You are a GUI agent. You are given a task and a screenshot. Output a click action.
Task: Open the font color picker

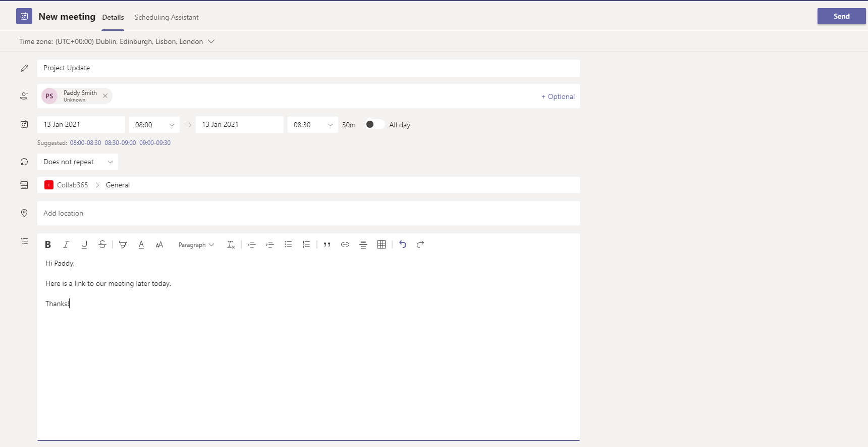click(x=141, y=244)
